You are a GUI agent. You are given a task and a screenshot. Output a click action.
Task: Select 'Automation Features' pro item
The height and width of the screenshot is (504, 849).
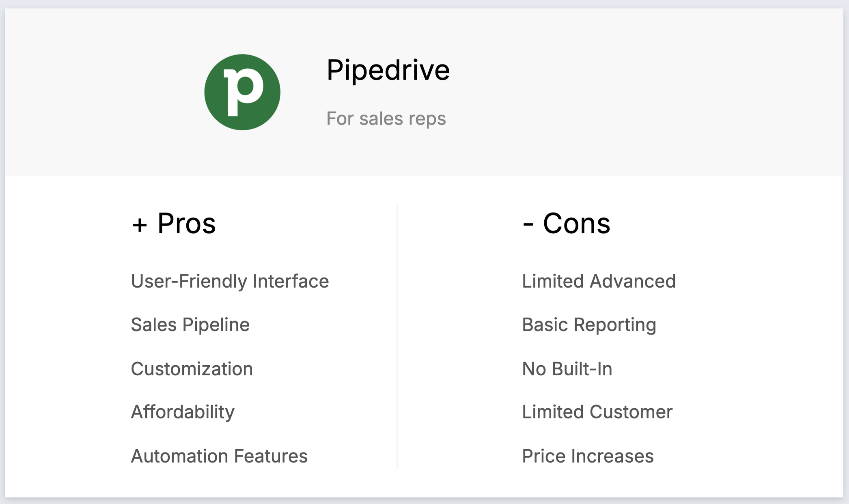click(219, 456)
